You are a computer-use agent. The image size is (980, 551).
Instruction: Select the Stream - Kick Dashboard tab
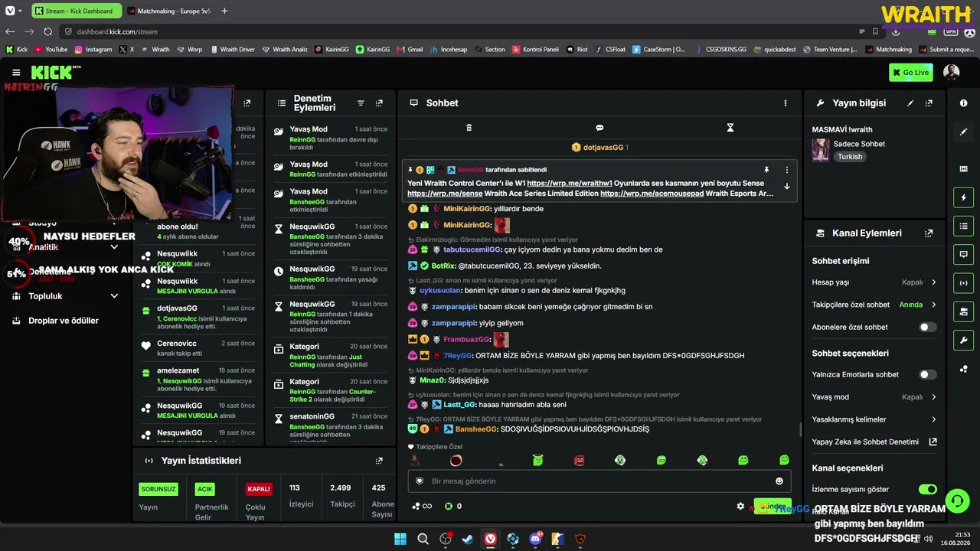point(75,11)
